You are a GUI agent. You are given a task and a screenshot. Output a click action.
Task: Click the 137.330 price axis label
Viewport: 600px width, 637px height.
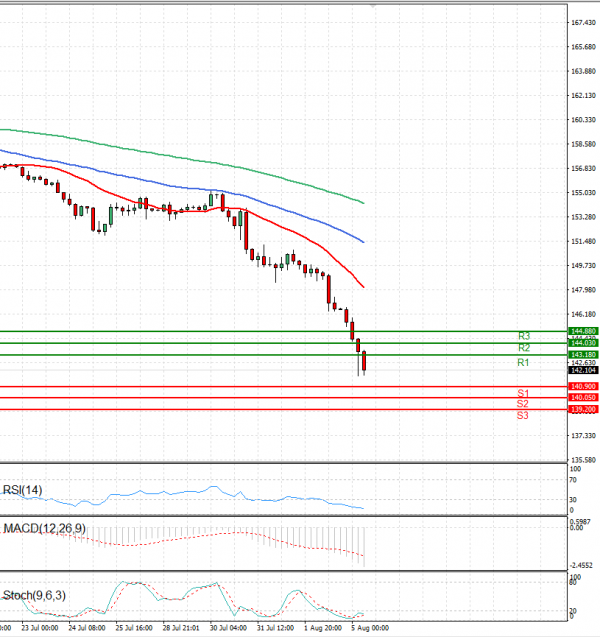(583, 436)
